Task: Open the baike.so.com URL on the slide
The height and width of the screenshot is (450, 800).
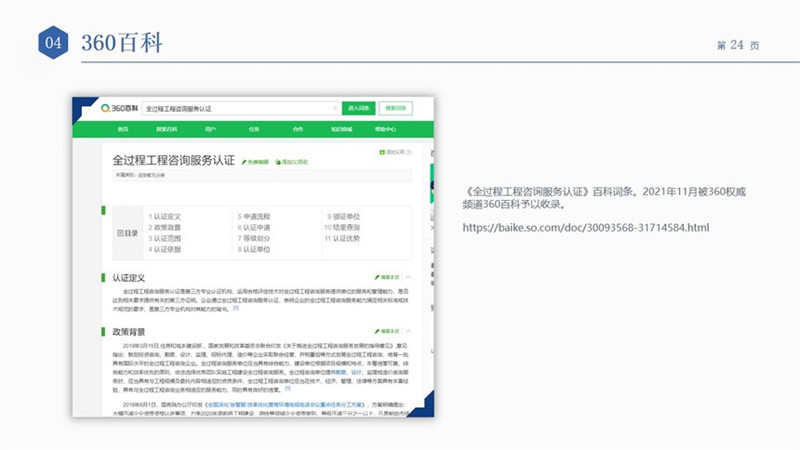Action: click(586, 228)
